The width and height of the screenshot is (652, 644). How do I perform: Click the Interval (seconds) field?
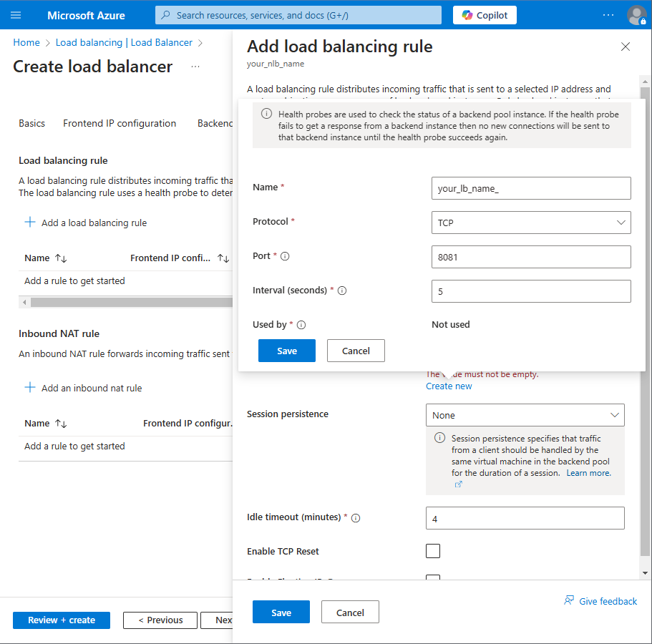coord(531,291)
